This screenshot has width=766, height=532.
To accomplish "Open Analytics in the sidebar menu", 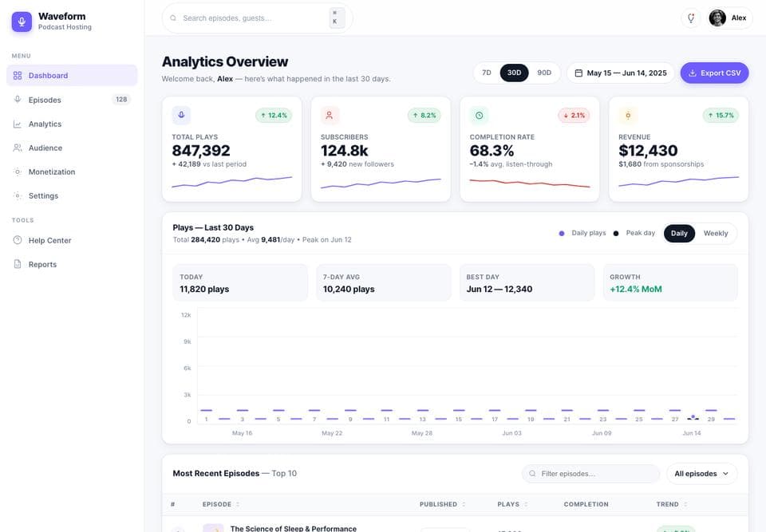I will (x=72, y=124).
